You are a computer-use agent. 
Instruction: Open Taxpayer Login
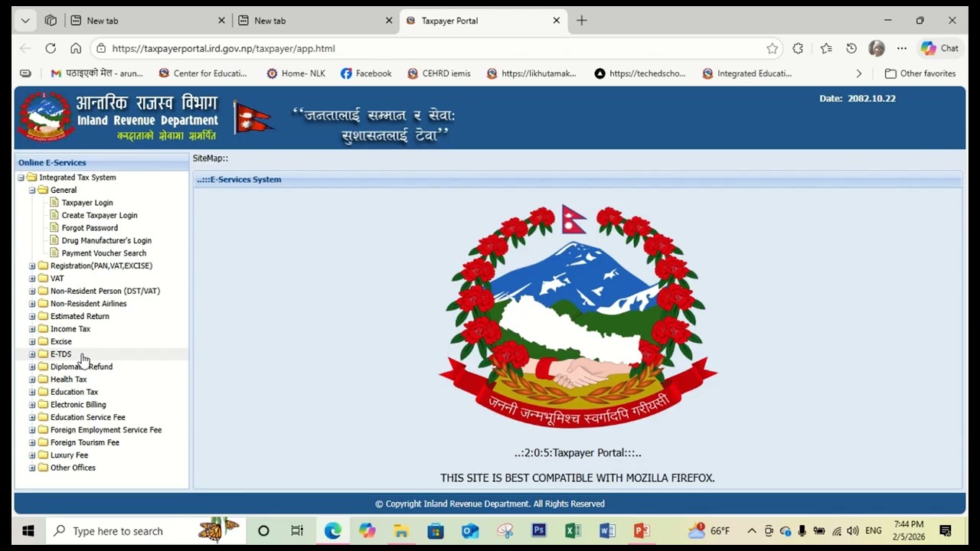pos(87,203)
